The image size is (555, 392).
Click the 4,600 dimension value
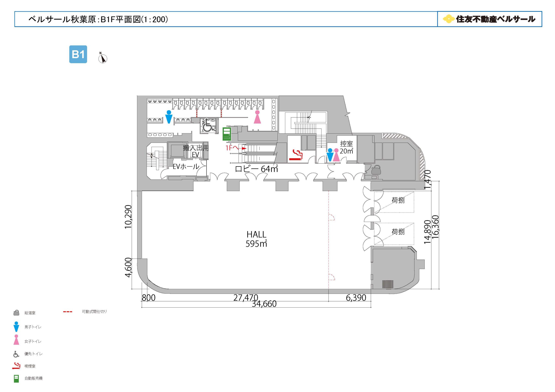pos(128,268)
